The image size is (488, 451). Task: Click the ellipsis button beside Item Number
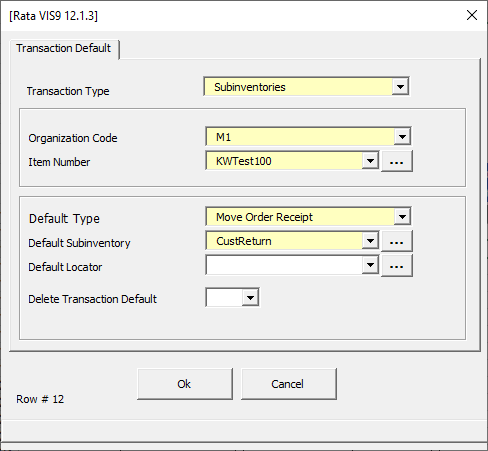397,161
